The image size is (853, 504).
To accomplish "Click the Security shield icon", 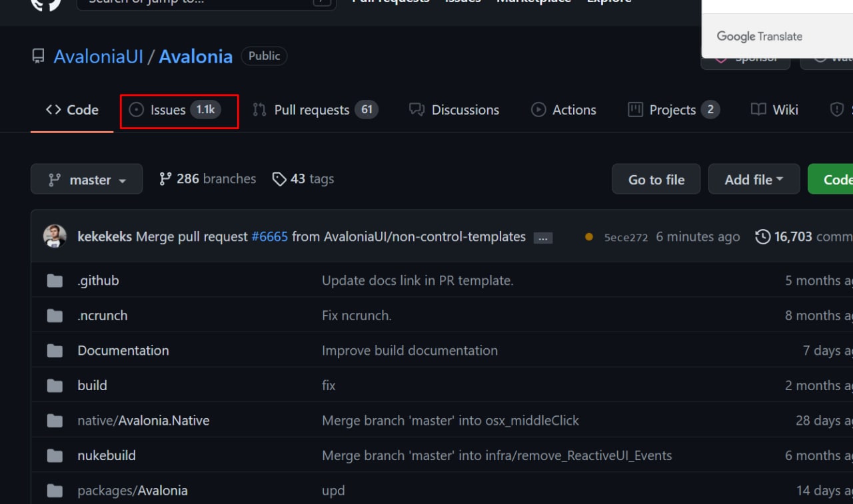I will tap(837, 110).
